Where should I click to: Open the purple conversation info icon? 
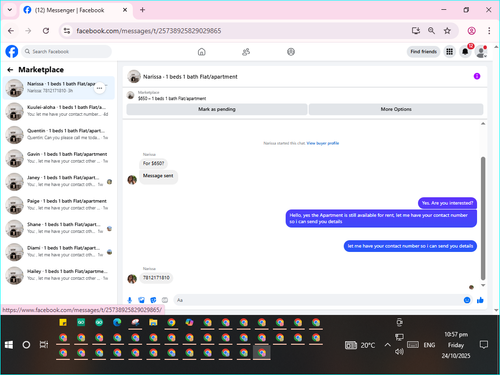(x=477, y=76)
